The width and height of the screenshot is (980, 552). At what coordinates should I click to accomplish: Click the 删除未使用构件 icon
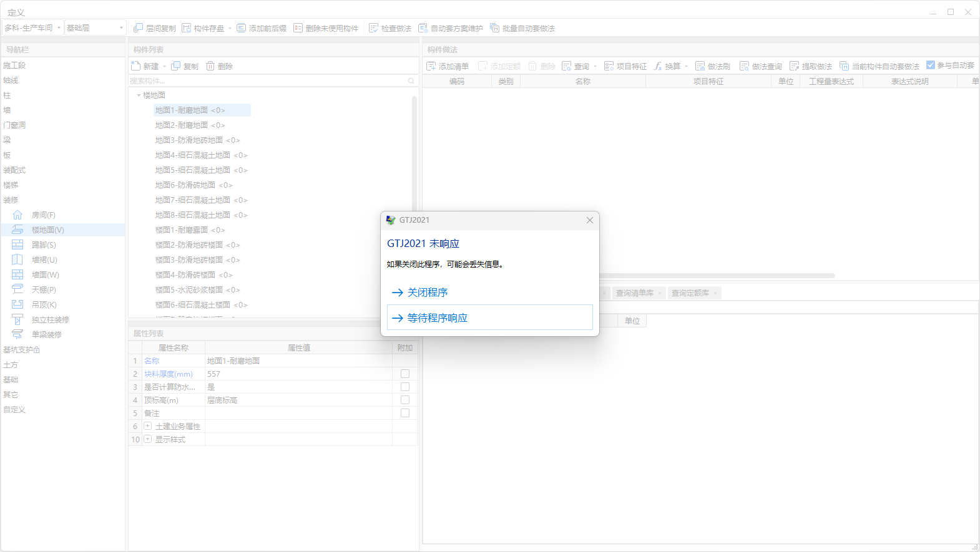tap(298, 28)
